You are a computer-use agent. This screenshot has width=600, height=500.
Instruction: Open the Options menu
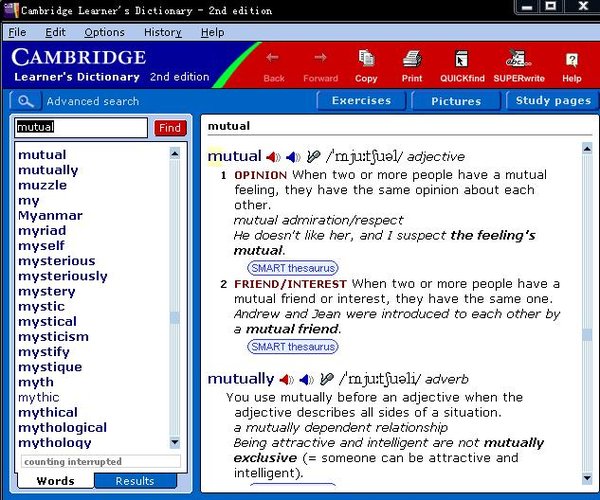coord(104,33)
